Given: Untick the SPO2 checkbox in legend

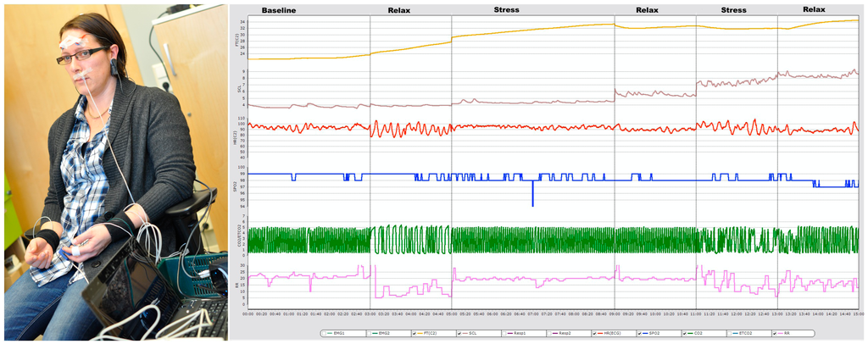Looking at the screenshot, I should pyautogui.click(x=638, y=334).
